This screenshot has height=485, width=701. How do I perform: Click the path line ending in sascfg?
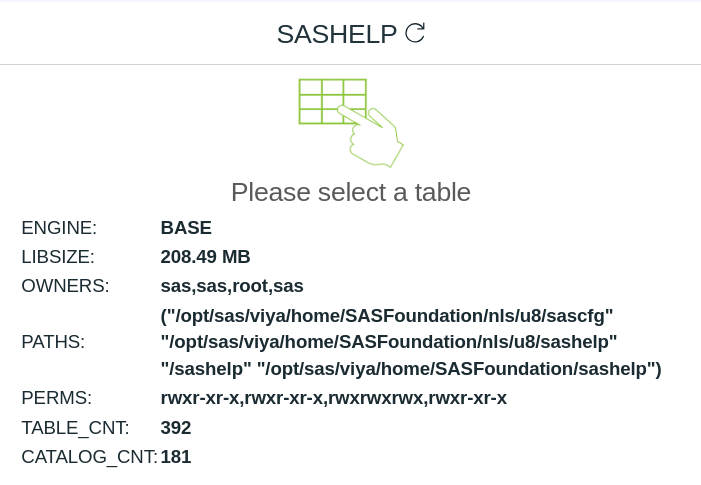tap(387, 316)
